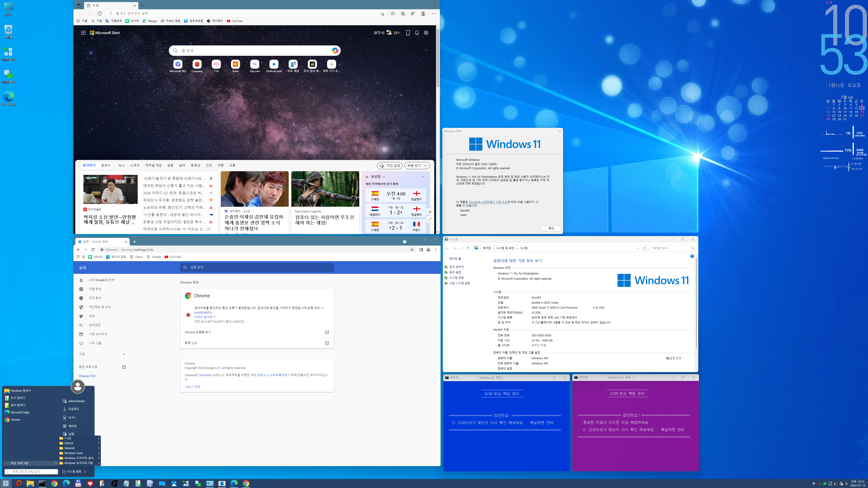Viewport: 868px width, 488px height.
Task: Open DISM_백업 desktop icon
Action: tap(8, 54)
